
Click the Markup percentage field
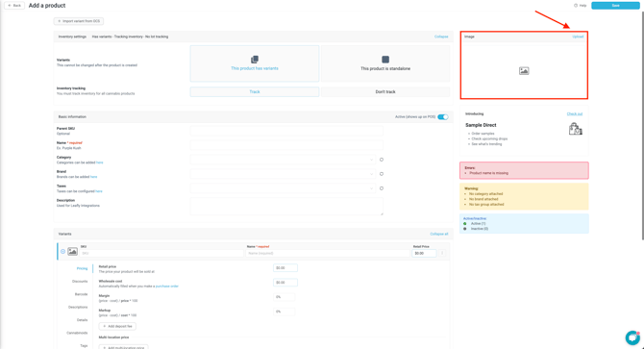click(x=285, y=312)
